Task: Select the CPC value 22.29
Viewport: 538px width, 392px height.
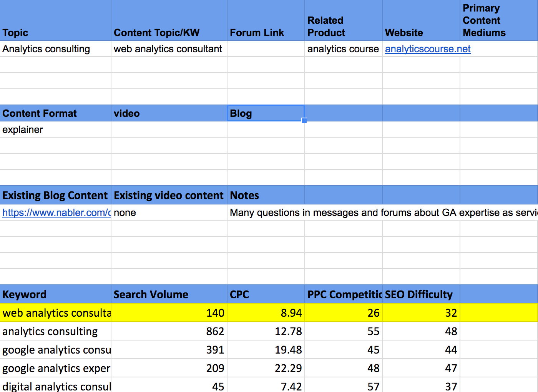Action: coord(266,368)
